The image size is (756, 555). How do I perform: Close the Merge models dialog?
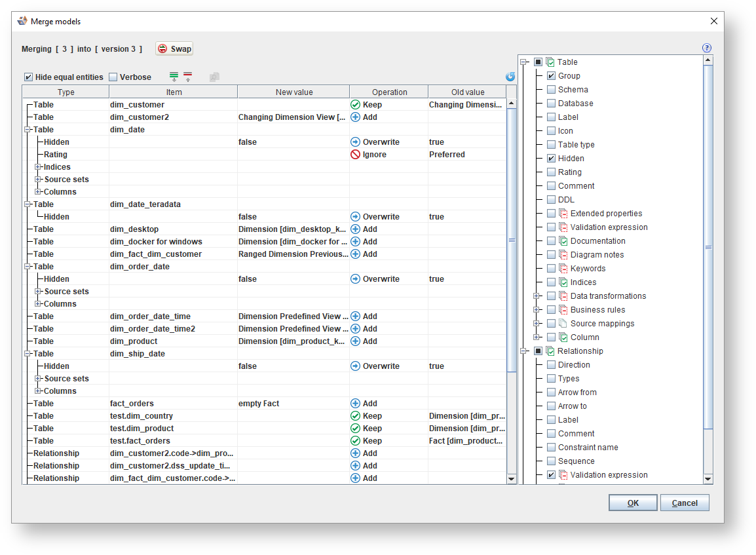click(713, 21)
